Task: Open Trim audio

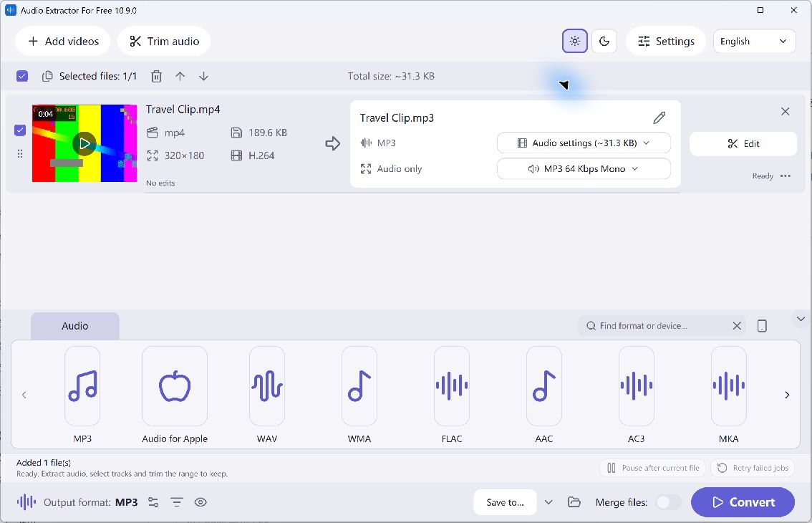Action: click(164, 41)
